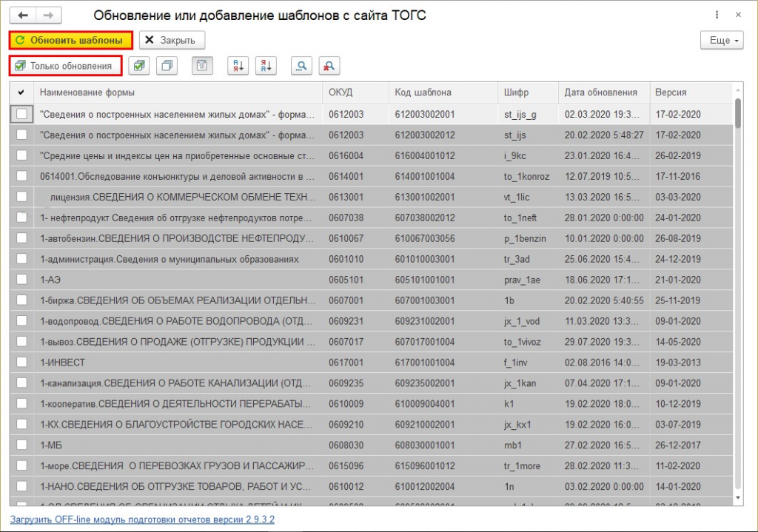Close the form with the X icon
Viewport: 758px width, 532px height.
point(738,15)
